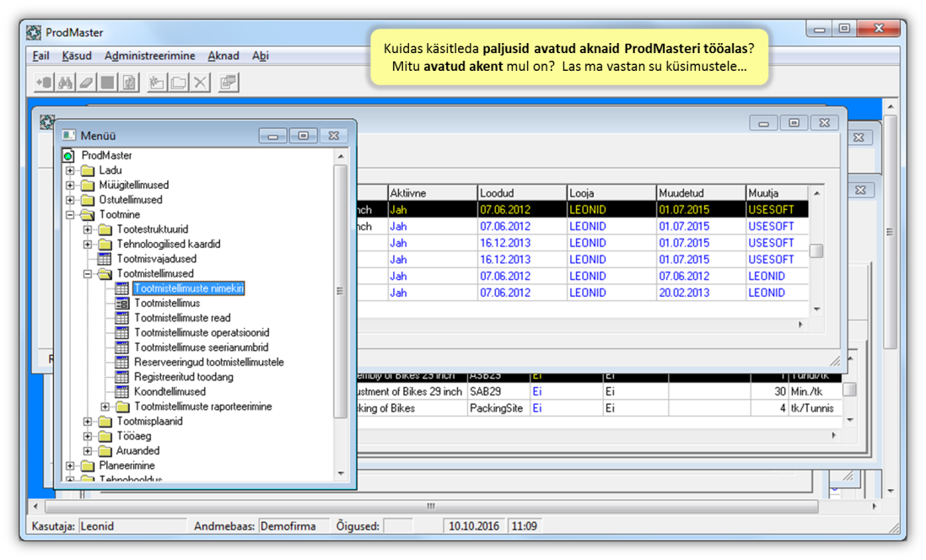The width and height of the screenshot is (926, 560).
Task: Click the Loodud column header
Action: click(x=522, y=193)
